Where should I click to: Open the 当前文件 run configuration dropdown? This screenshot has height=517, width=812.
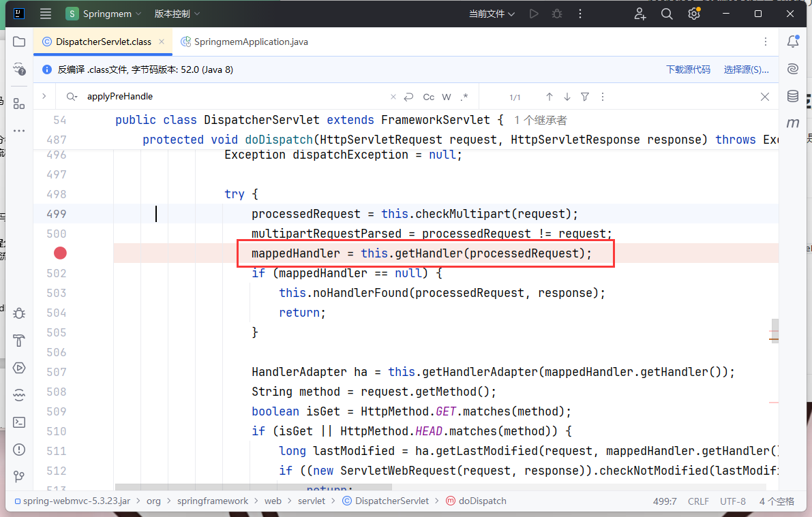[492, 14]
